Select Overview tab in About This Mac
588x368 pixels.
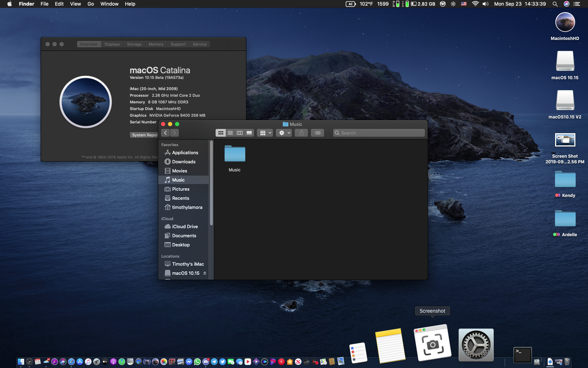89,44
